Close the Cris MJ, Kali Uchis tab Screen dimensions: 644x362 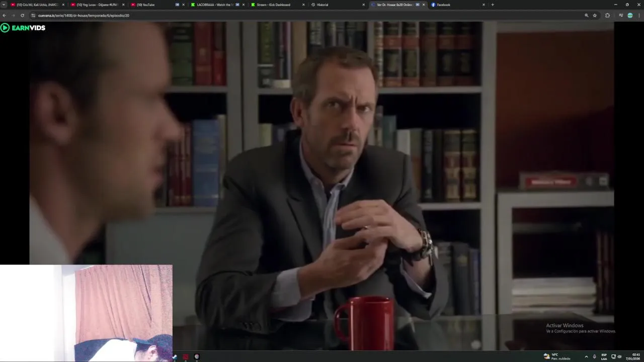(x=63, y=5)
